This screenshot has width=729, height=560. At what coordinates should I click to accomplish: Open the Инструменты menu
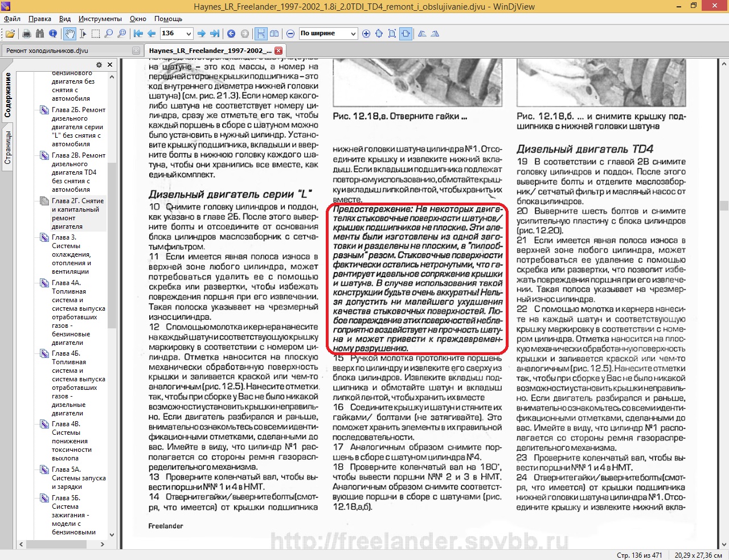(100, 19)
